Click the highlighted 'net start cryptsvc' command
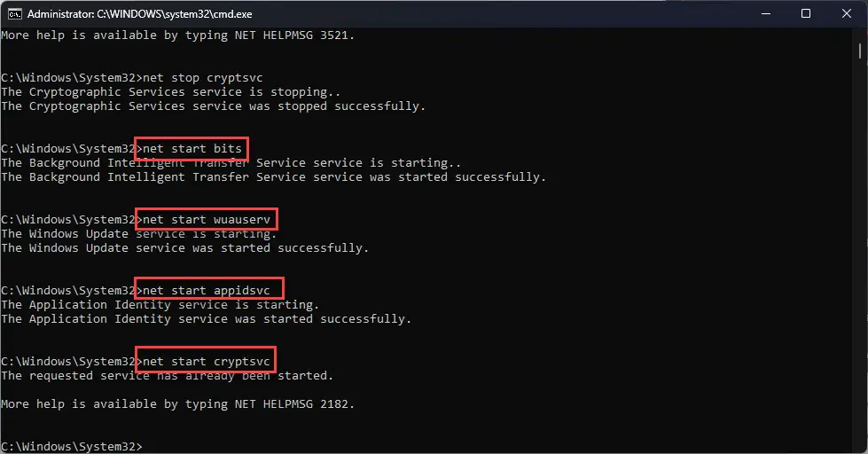Screen dimensions: 868x454 pyautogui.click(x=205, y=362)
